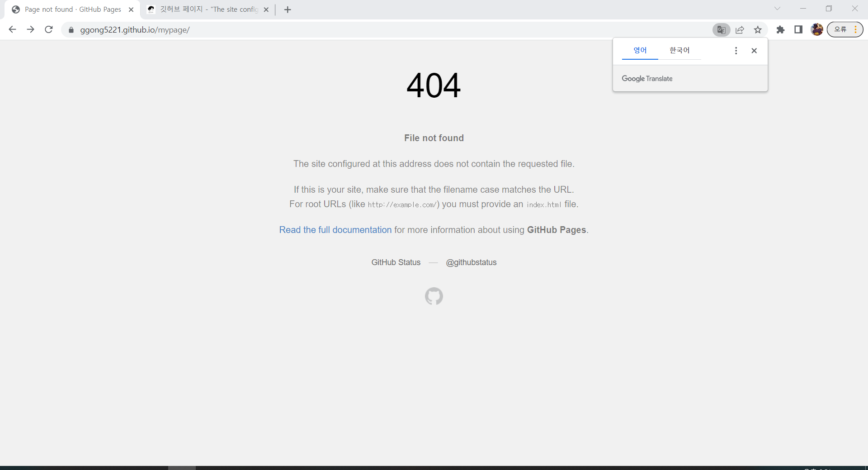Open the profile avatar menu
Image resolution: width=868 pixels, height=470 pixels.
[817, 30]
